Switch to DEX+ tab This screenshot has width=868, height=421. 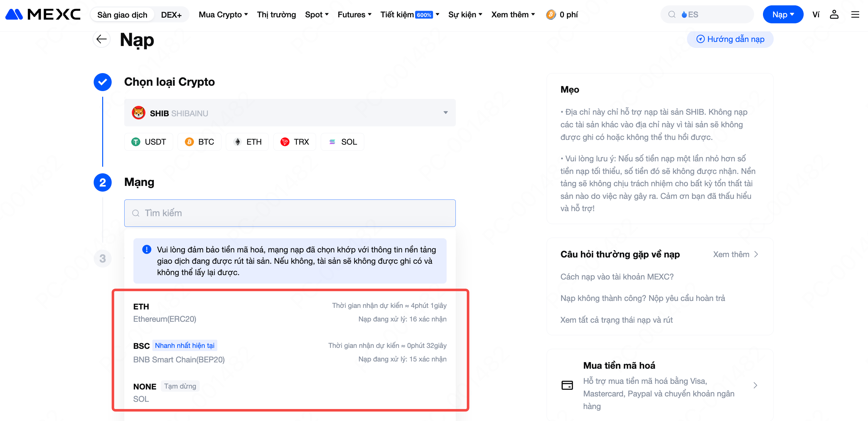tap(171, 14)
